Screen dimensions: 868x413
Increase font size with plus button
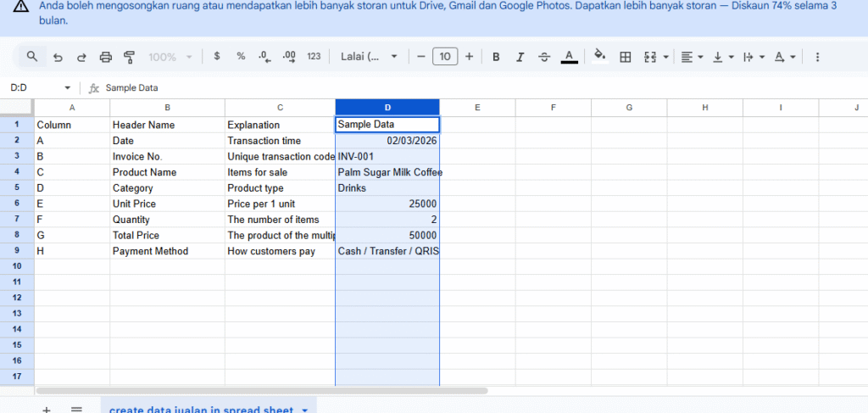coord(469,57)
